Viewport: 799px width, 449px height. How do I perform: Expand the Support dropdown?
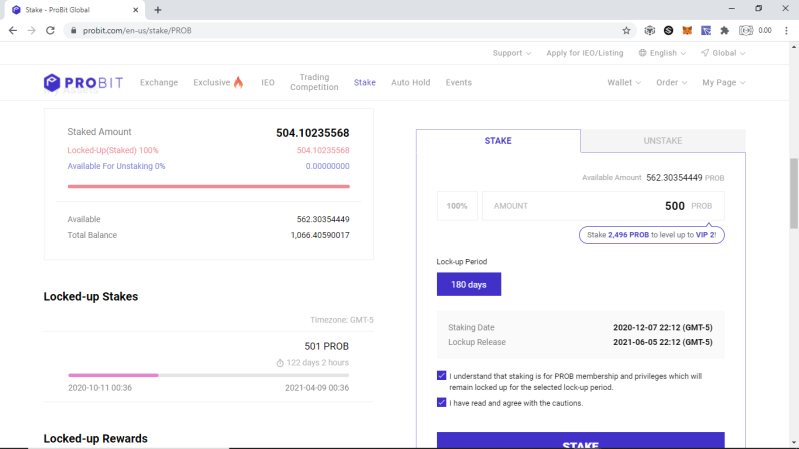(x=512, y=53)
